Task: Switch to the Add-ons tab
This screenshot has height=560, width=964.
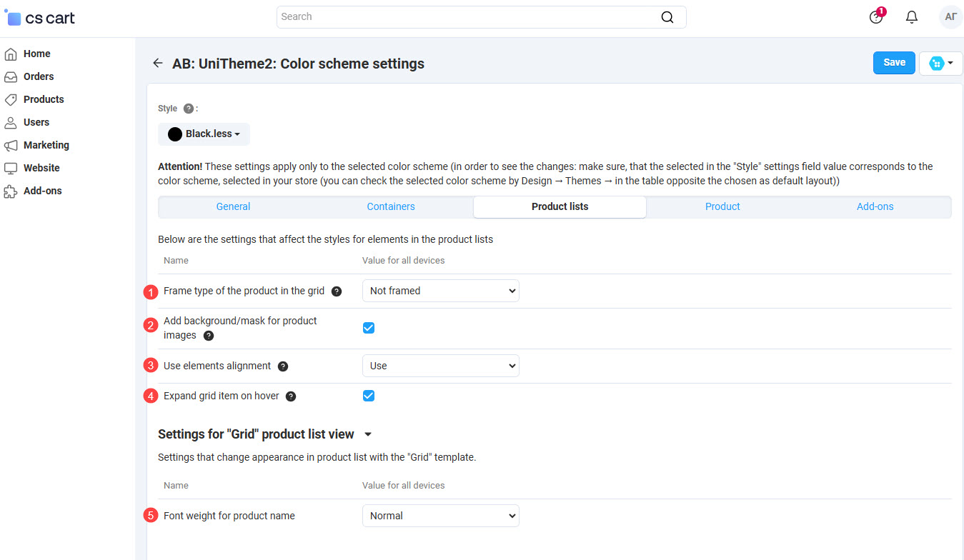Action: point(875,206)
